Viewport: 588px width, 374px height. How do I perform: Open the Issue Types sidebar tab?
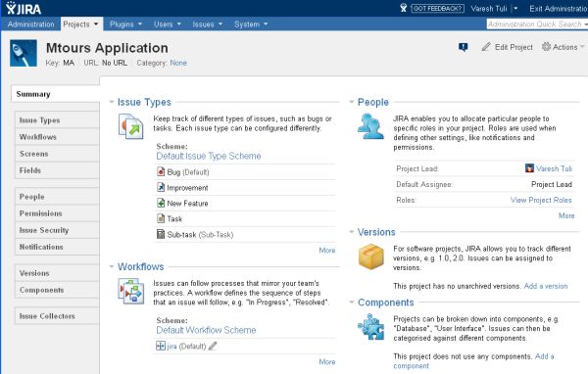57,119
